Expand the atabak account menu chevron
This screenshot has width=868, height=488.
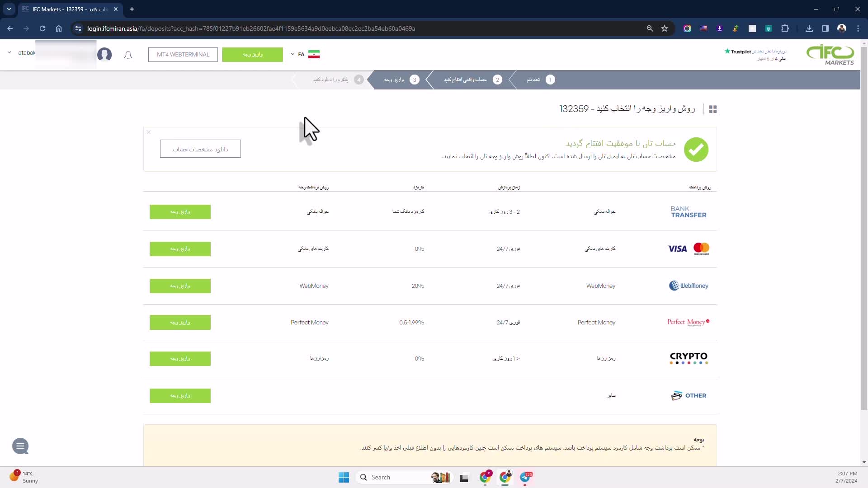pos(9,53)
